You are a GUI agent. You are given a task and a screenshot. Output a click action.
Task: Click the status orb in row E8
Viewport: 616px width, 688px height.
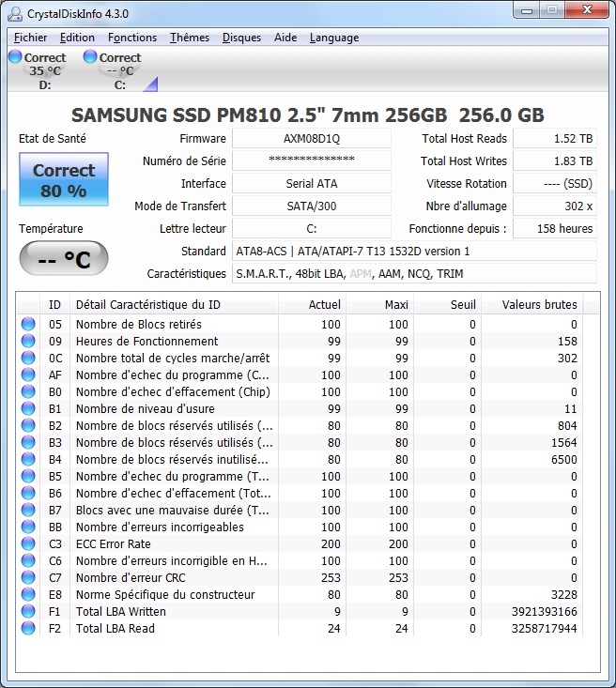(28, 594)
